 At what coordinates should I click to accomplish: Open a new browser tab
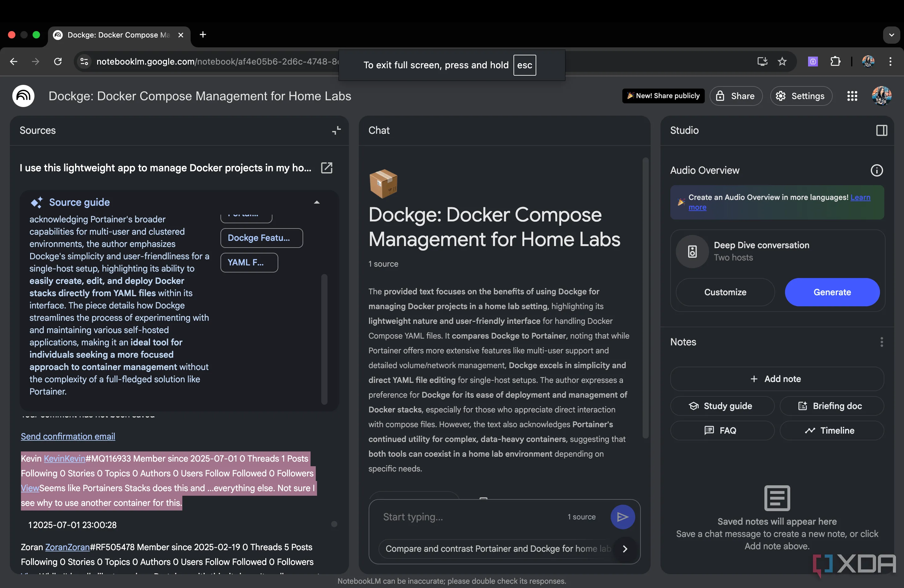(x=203, y=34)
